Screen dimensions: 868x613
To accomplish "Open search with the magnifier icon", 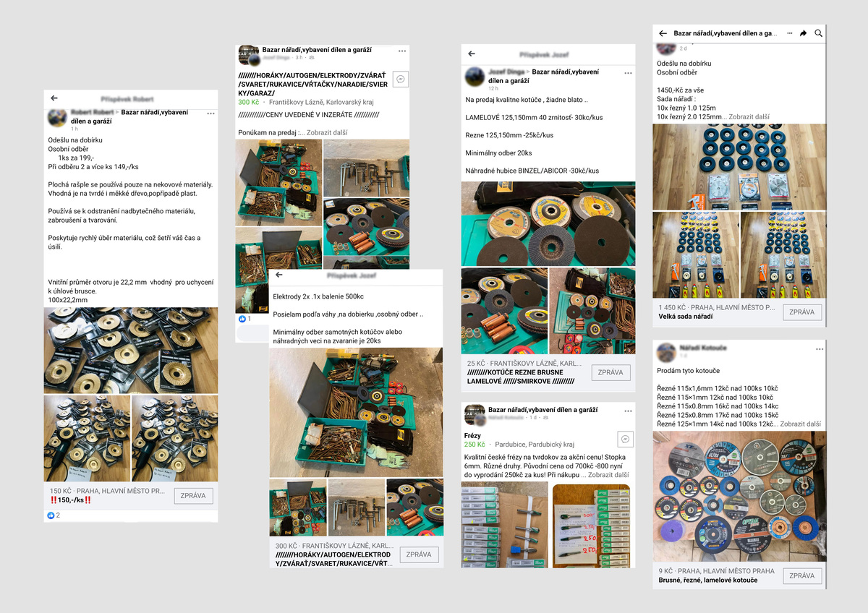I will (x=819, y=33).
